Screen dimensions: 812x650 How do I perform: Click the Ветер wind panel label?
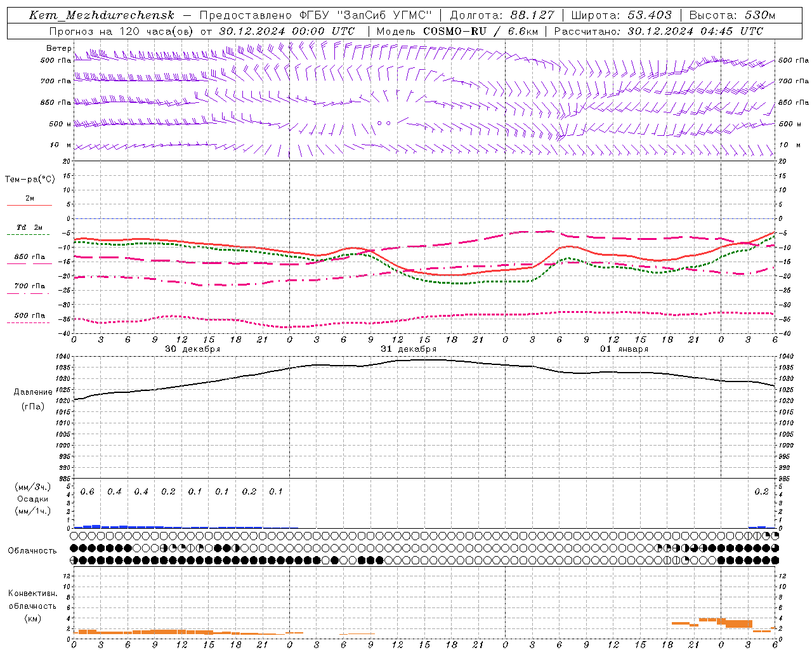(x=58, y=48)
